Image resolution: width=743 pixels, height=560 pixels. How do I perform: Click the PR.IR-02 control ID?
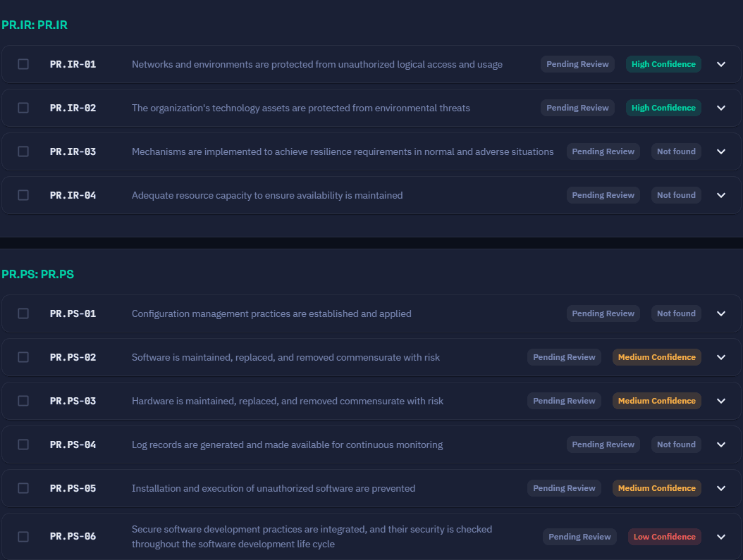73,108
